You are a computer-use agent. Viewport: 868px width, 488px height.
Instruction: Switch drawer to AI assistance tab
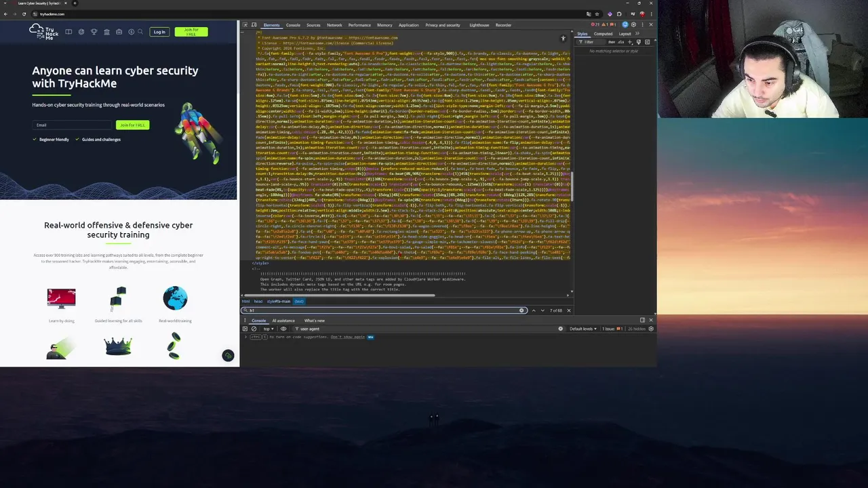(x=283, y=321)
